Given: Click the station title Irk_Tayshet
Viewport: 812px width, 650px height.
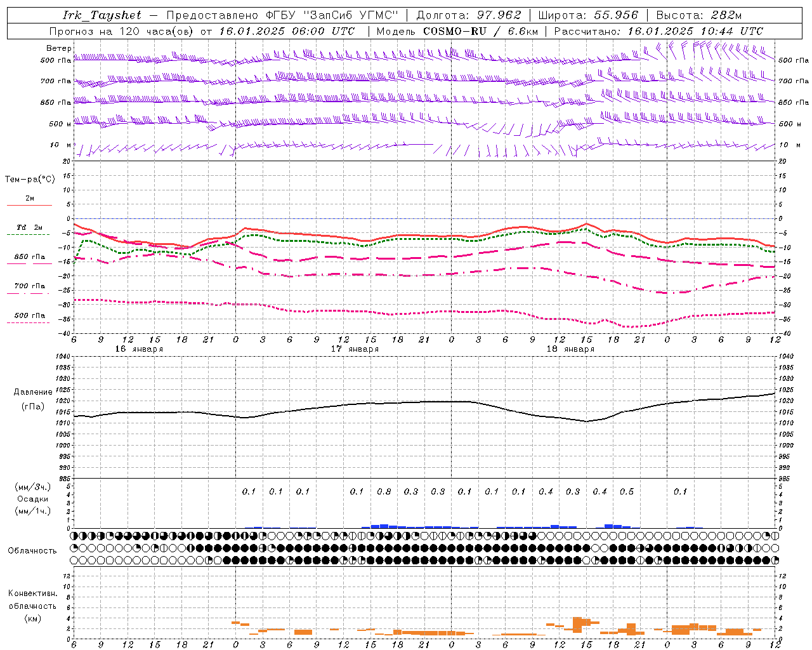Looking at the screenshot, I should click(102, 15).
